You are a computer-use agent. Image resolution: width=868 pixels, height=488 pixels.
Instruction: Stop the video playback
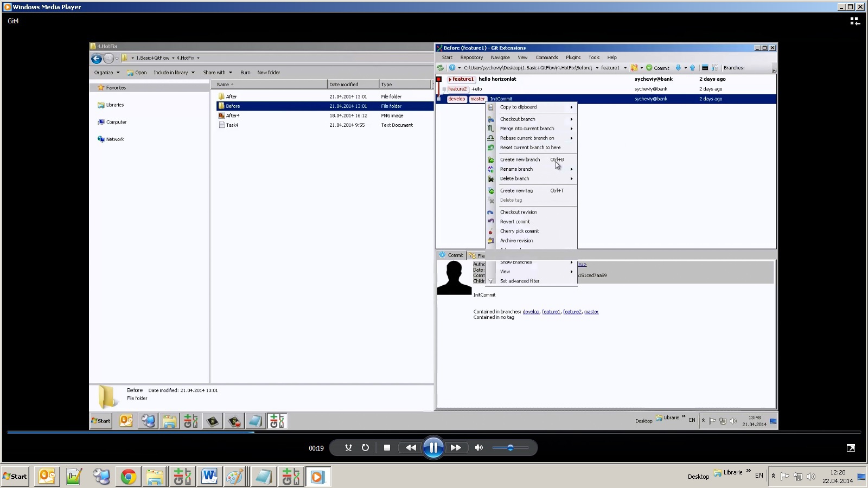click(x=387, y=447)
